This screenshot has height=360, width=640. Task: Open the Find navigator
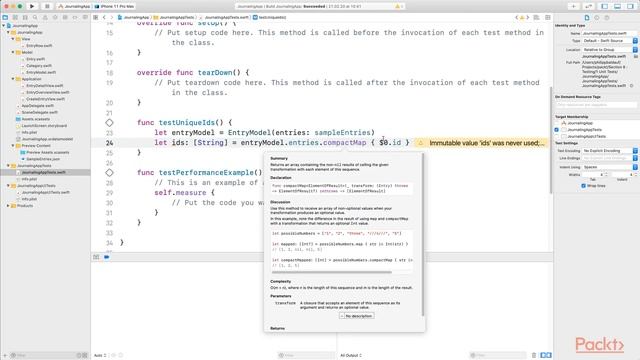(x=35, y=18)
